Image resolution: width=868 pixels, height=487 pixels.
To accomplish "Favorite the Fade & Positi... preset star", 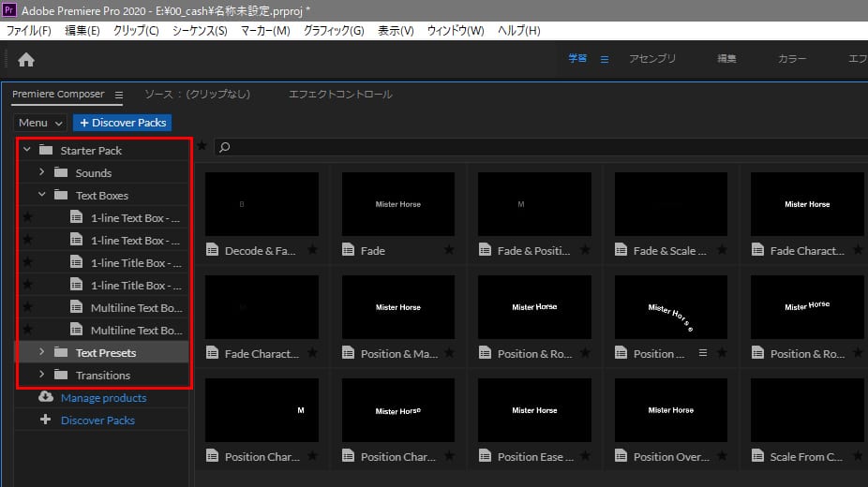I will [x=585, y=250].
